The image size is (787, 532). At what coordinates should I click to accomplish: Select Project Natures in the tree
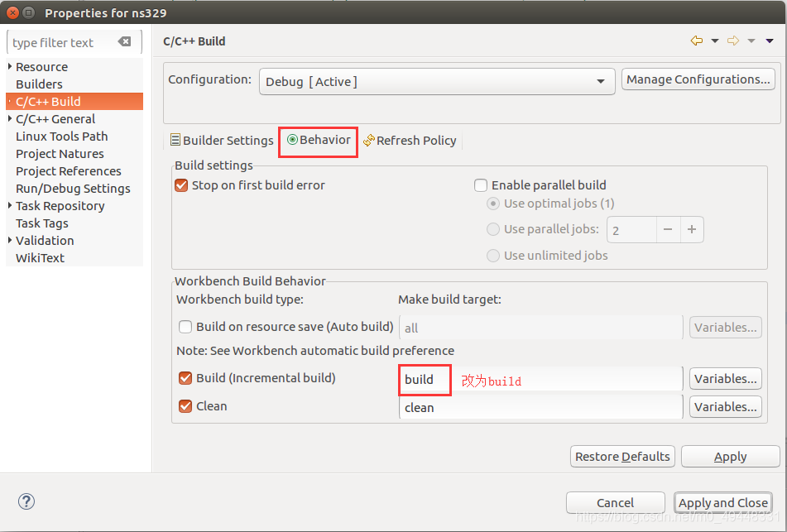point(60,154)
